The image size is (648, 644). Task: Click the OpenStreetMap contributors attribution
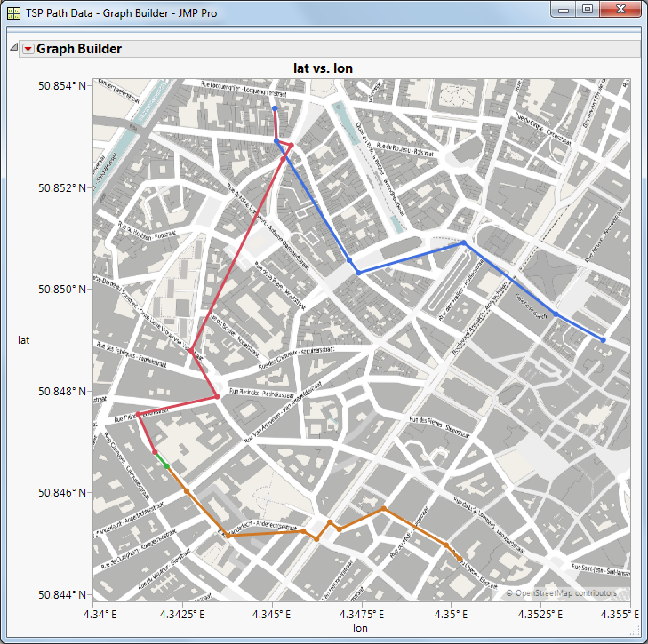561,593
